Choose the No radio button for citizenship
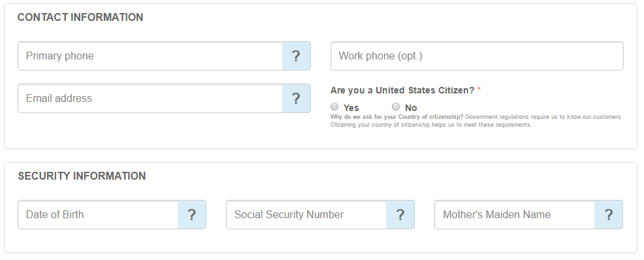The width and height of the screenshot is (644, 260). pyautogui.click(x=396, y=106)
